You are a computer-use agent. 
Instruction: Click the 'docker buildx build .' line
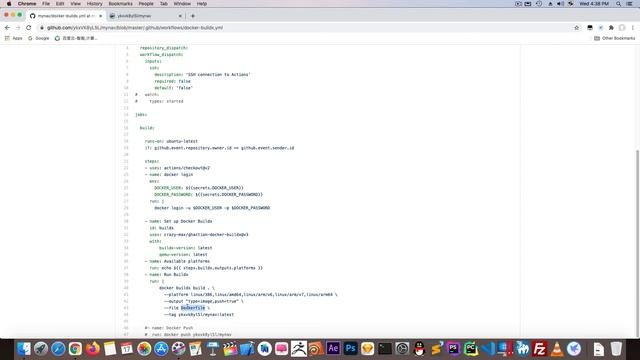[187, 288]
